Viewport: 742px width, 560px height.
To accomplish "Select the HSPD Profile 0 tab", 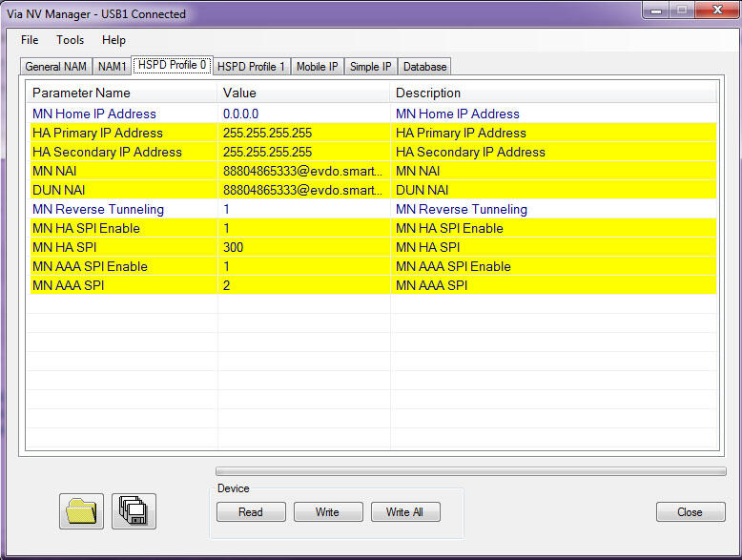I will (173, 65).
